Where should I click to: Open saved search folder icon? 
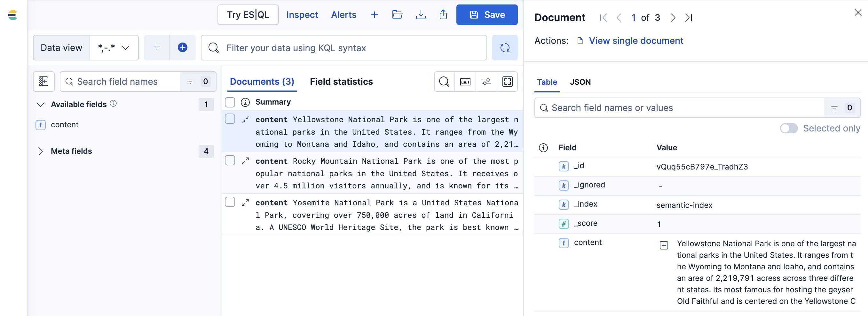(x=397, y=15)
